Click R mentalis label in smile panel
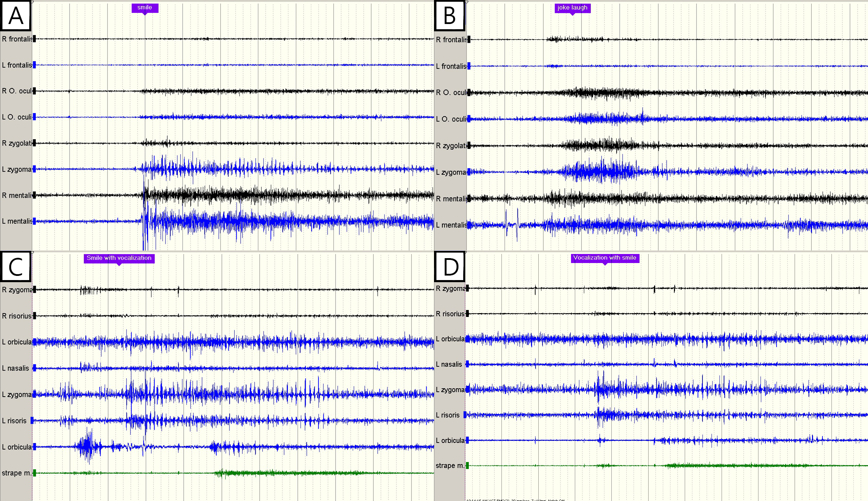The height and width of the screenshot is (501, 868). tap(17, 196)
